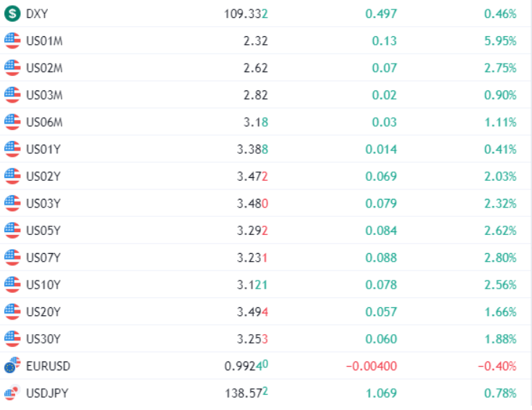This screenshot has height=410, width=532.
Task: Select the US03Y ticker name
Action: (43, 204)
